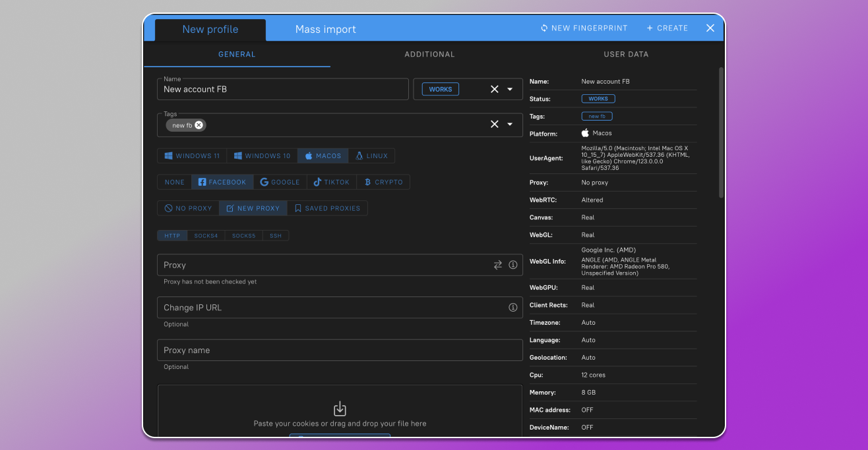The width and height of the screenshot is (868, 450).
Task: Select TikTok as the site preset
Action: point(331,182)
